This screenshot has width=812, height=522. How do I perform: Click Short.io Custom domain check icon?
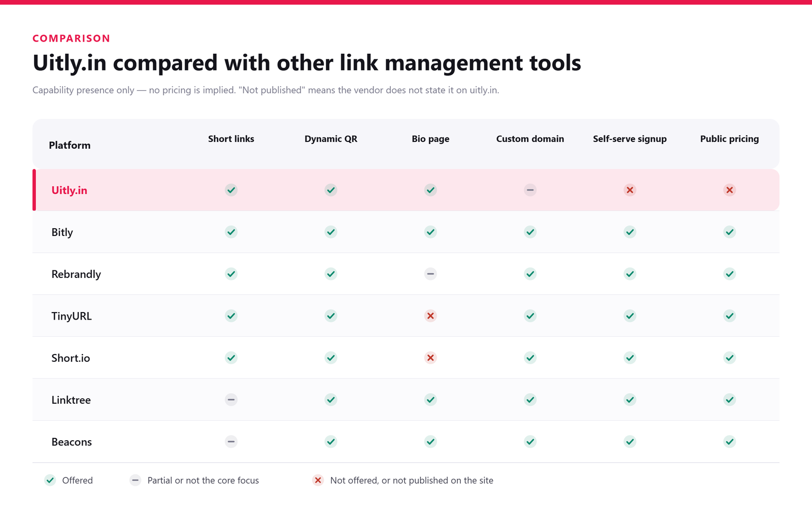tap(530, 358)
